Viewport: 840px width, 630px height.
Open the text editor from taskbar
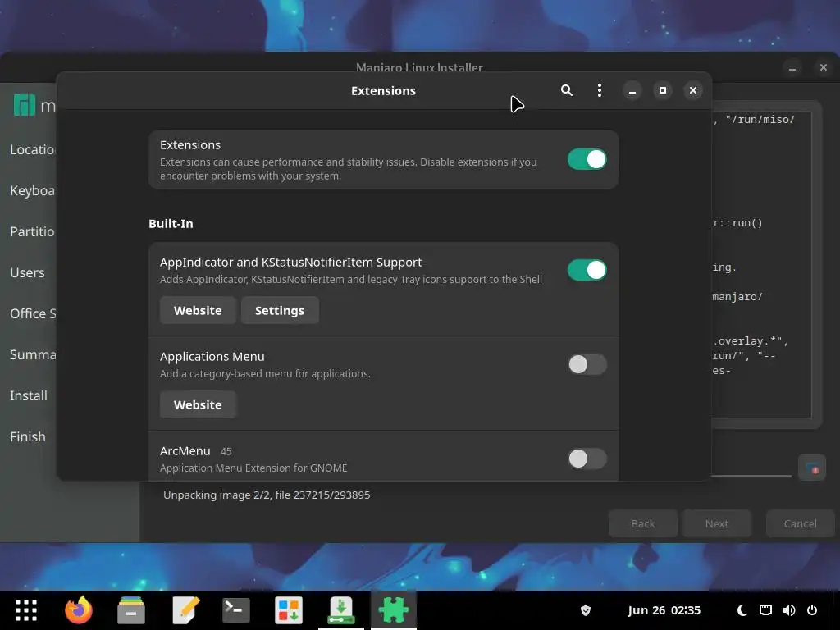click(185, 610)
